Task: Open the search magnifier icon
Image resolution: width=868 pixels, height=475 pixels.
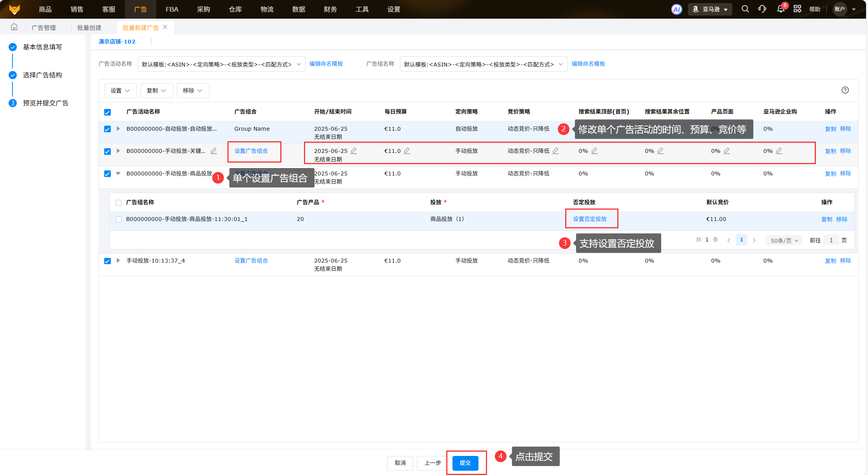Action: (x=745, y=9)
